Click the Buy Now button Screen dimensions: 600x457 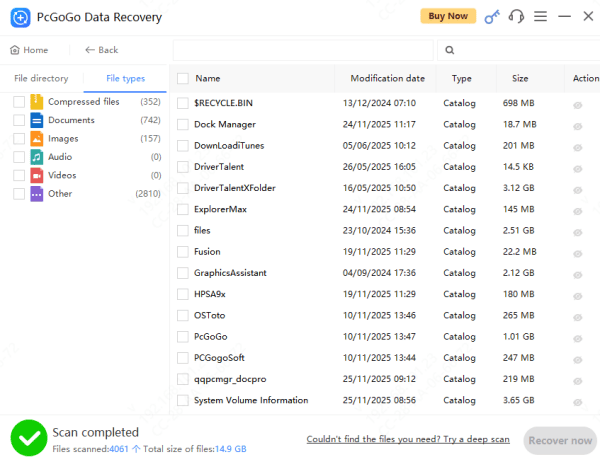tap(448, 16)
